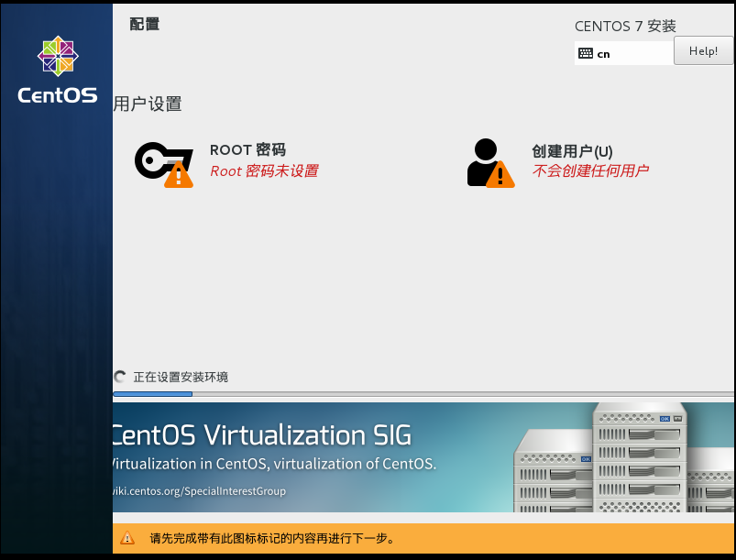Viewport: 736px width, 560px height.
Task: Click the keyboard layout icon beside cn
Action: 586,54
